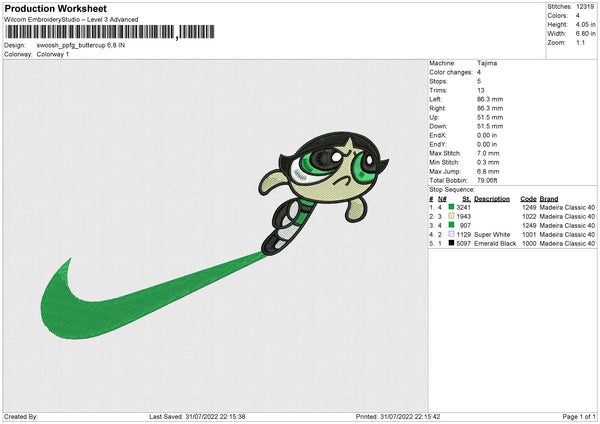
Task: Click the Total Bobbin value '79.06ft'
Action: pyautogui.click(x=487, y=181)
